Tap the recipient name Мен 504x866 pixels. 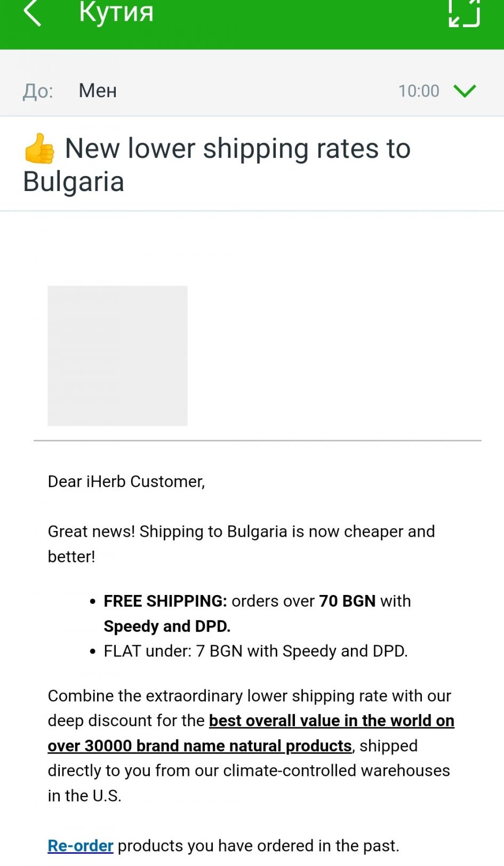(98, 91)
